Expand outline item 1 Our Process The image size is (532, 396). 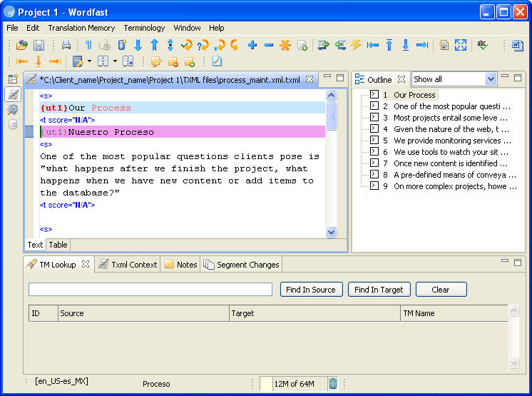[374, 94]
